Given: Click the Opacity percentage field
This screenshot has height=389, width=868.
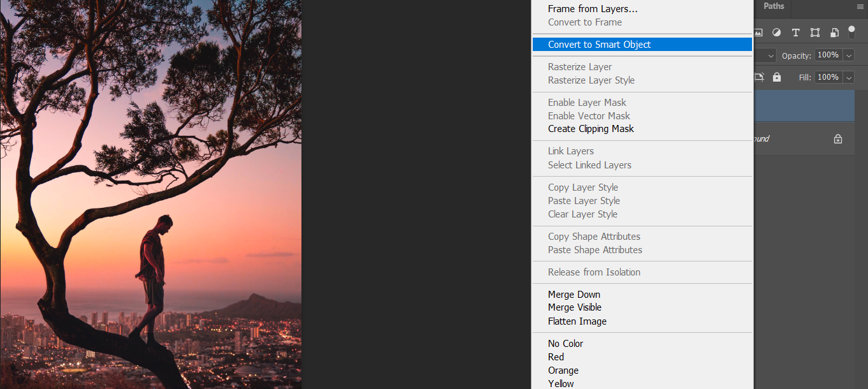Looking at the screenshot, I should click(828, 55).
